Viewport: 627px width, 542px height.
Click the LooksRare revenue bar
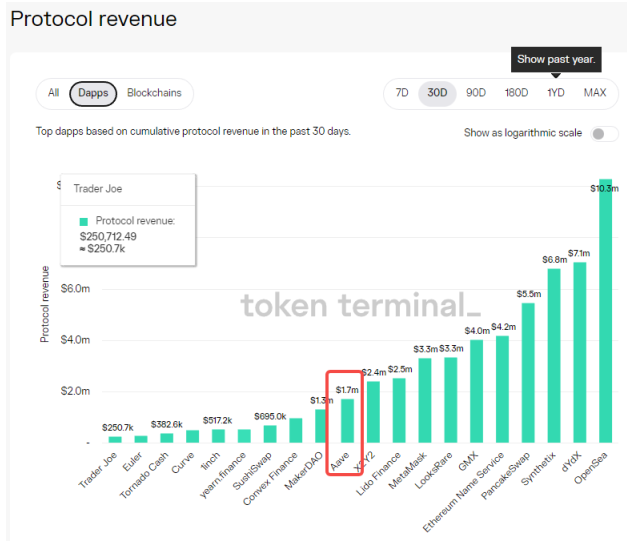click(x=451, y=400)
